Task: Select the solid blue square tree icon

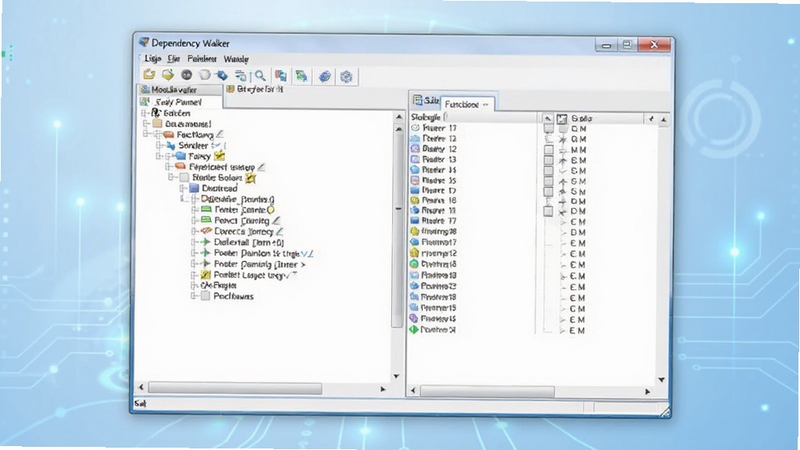Action: [194, 188]
